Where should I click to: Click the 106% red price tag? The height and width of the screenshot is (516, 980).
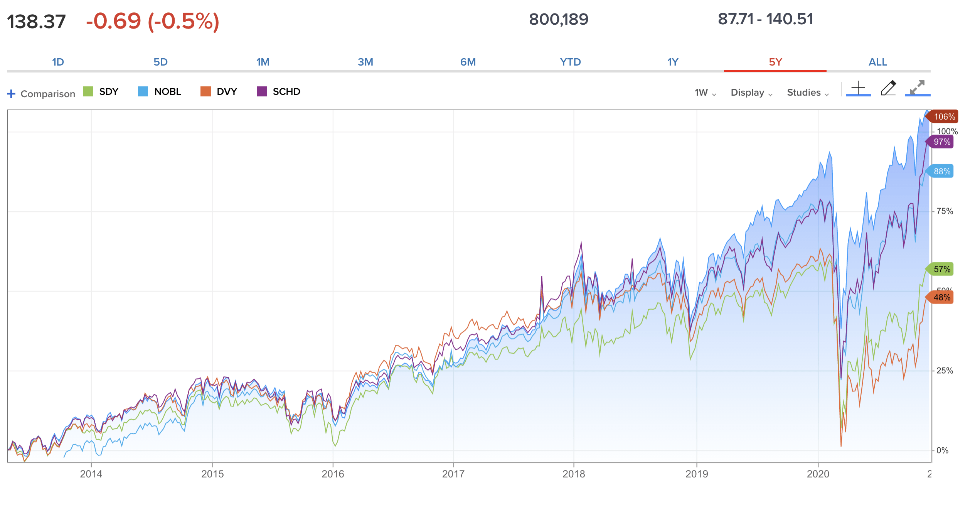[942, 116]
